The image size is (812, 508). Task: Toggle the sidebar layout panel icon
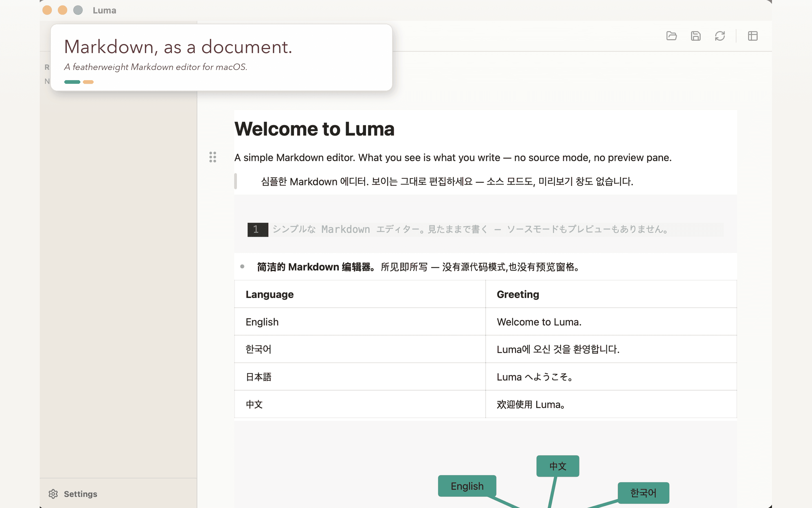tap(753, 36)
